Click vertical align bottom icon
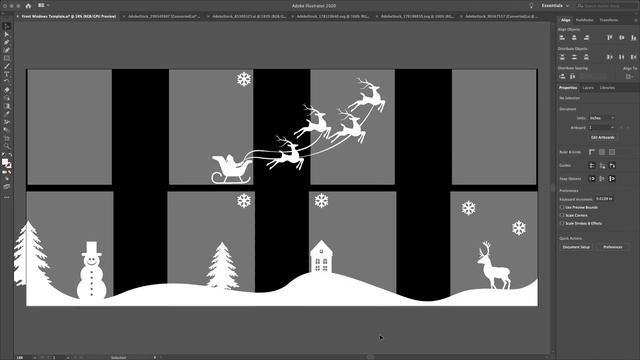This screenshot has width=640, height=360. pos(633,38)
